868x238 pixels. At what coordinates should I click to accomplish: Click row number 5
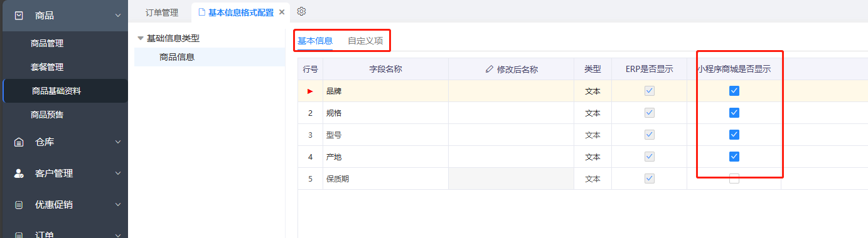coord(310,178)
